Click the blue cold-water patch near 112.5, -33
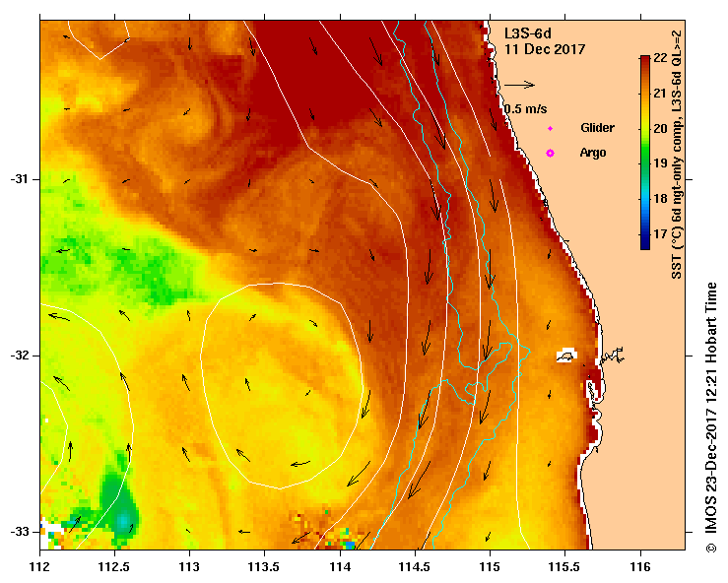Screen dimensions: 728x583 pos(123,520)
